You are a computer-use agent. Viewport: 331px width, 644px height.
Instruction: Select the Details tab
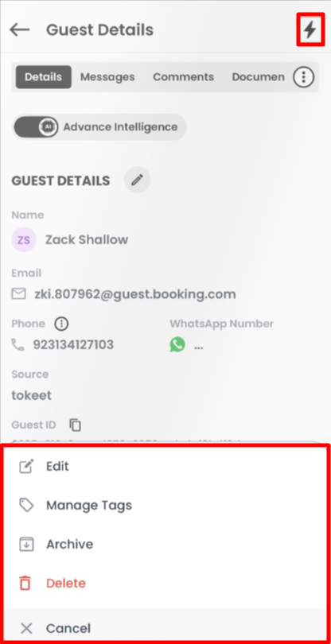(44, 77)
